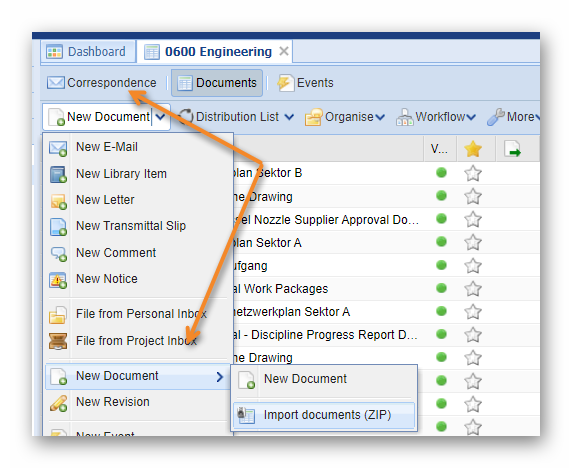Star the 'plan Sektor B' row
This screenshot has width=572, height=468.
coord(473,173)
